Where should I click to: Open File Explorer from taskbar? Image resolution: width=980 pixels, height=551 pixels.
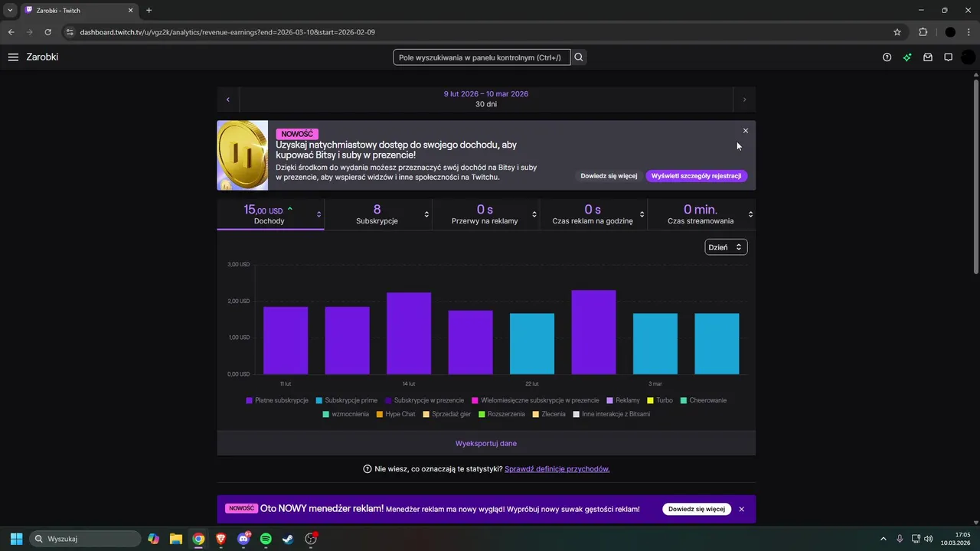(176, 539)
